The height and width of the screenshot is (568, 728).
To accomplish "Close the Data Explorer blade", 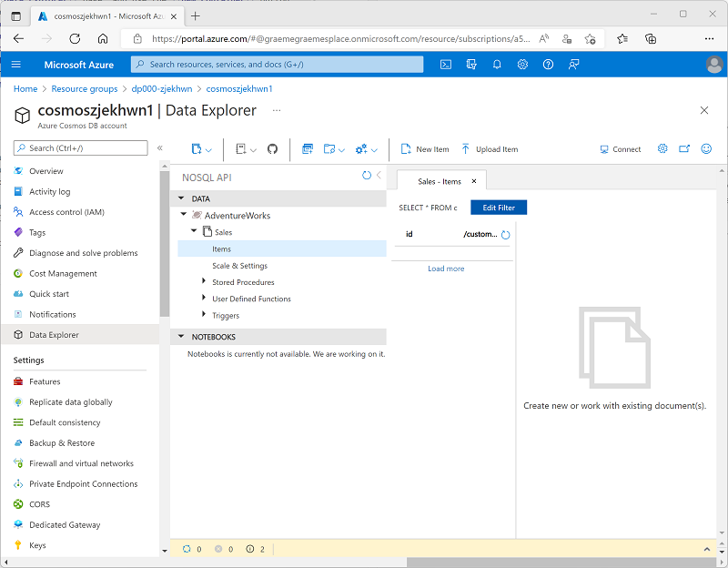I will point(704,110).
